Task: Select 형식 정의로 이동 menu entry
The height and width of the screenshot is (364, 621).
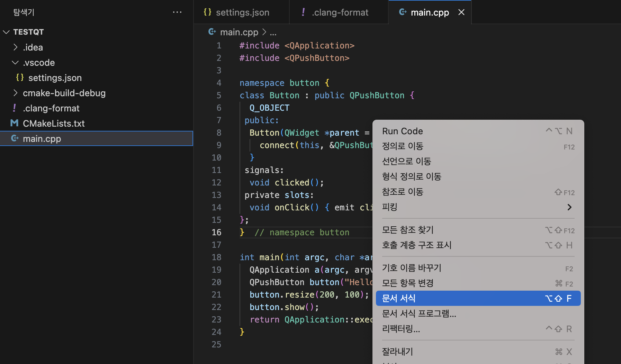Action: (478, 177)
